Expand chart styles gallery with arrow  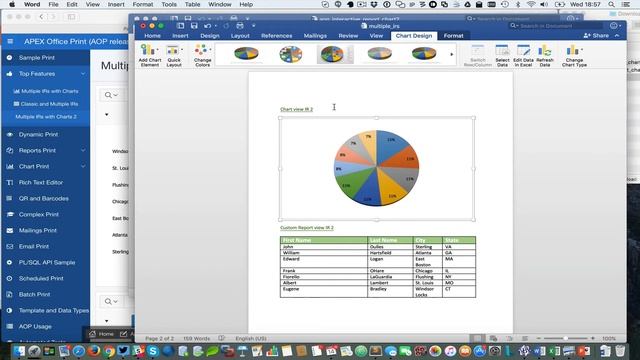tap(451, 54)
